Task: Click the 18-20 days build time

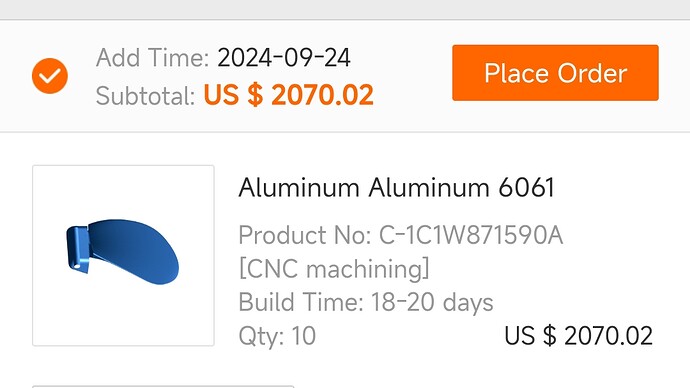Action: 432,302
